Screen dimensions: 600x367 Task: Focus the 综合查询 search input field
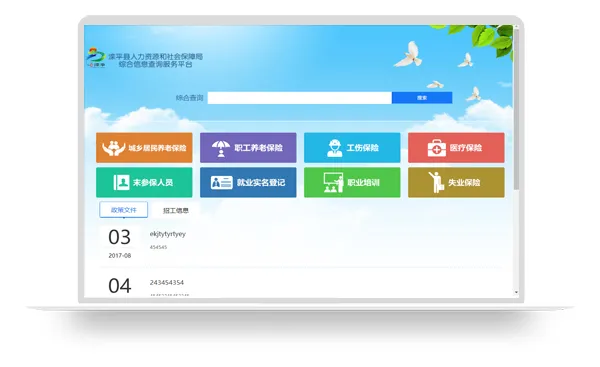coord(300,98)
